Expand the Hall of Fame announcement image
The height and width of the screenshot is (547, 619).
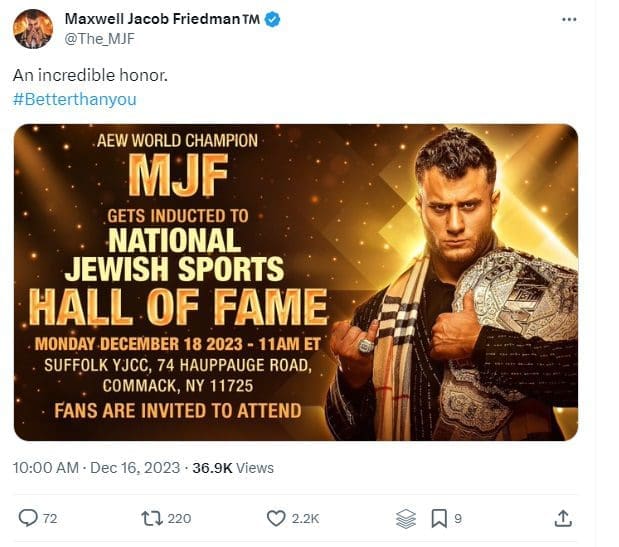coord(295,282)
